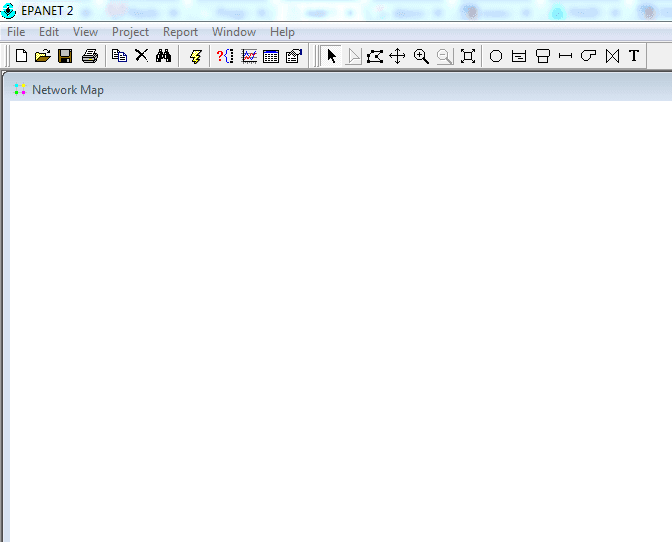Select the Add Junction circle tool

[496, 56]
